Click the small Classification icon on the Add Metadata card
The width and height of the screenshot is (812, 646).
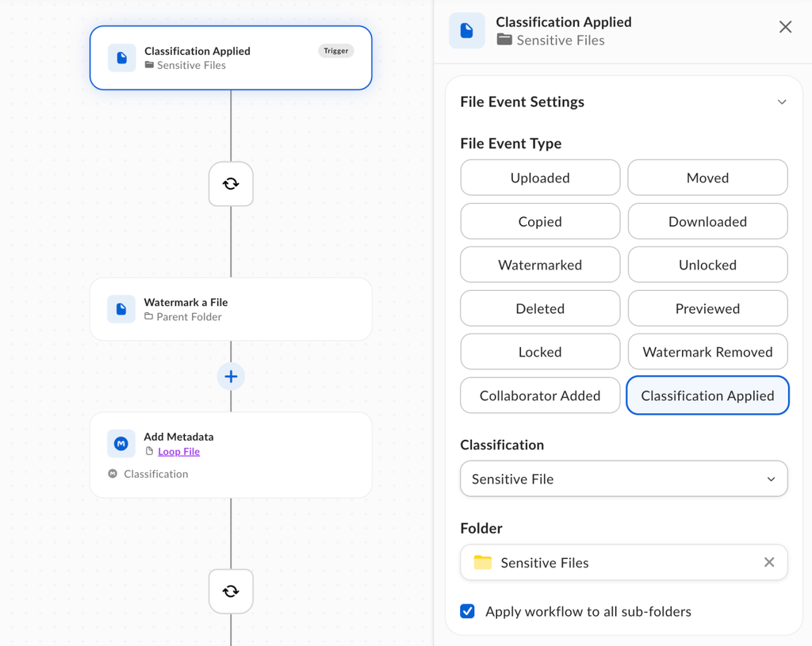(x=113, y=474)
